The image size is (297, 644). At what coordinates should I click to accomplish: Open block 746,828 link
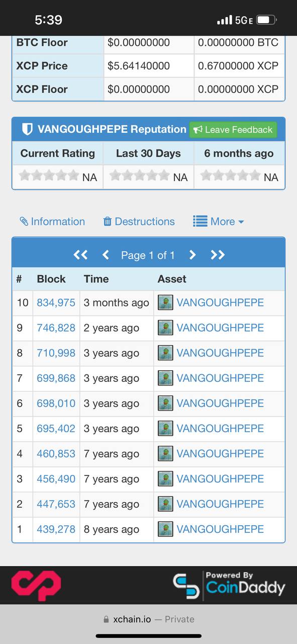[x=56, y=328]
